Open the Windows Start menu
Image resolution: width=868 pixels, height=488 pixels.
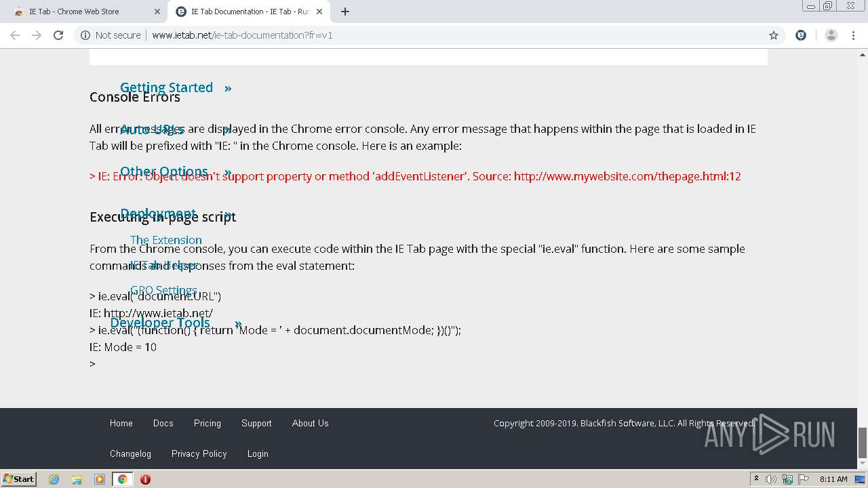tap(19, 479)
